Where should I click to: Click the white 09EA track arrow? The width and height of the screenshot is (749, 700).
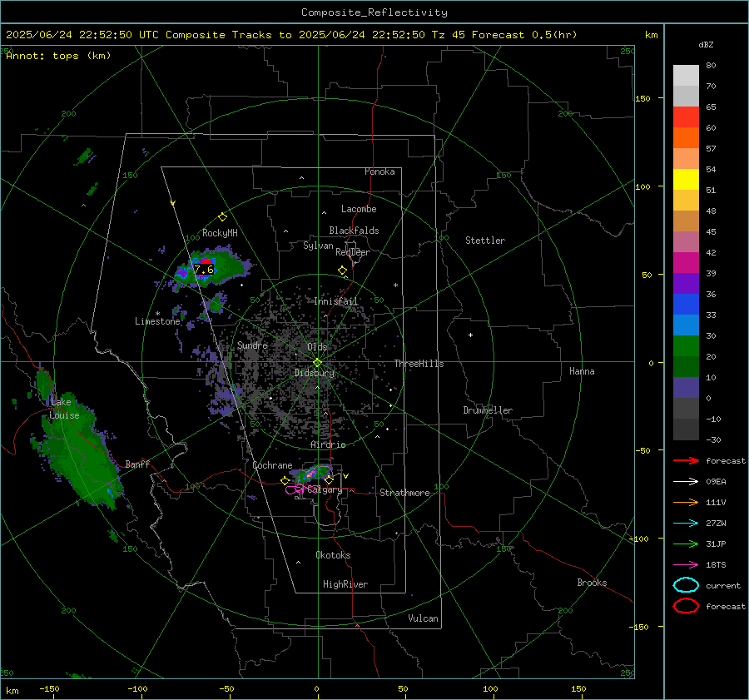point(686,482)
